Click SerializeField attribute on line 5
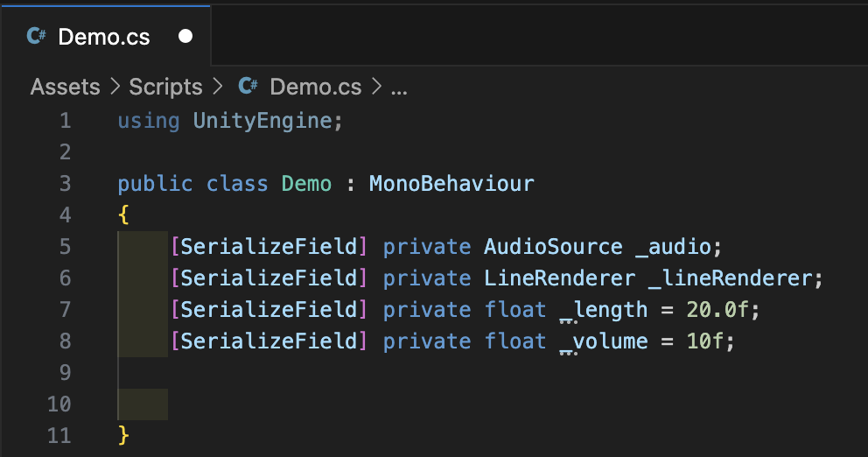868x457 pixels. point(269,247)
